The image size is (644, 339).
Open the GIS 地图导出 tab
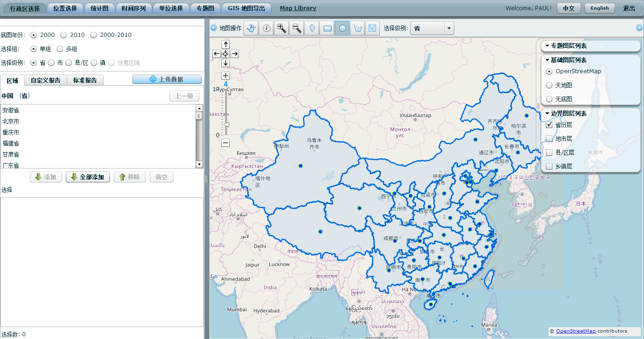click(x=246, y=8)
